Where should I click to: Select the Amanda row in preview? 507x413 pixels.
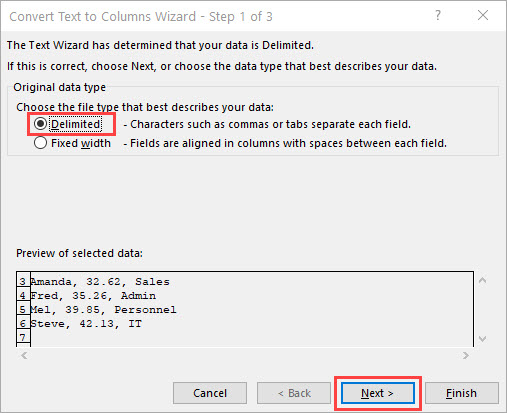(100, 282)
